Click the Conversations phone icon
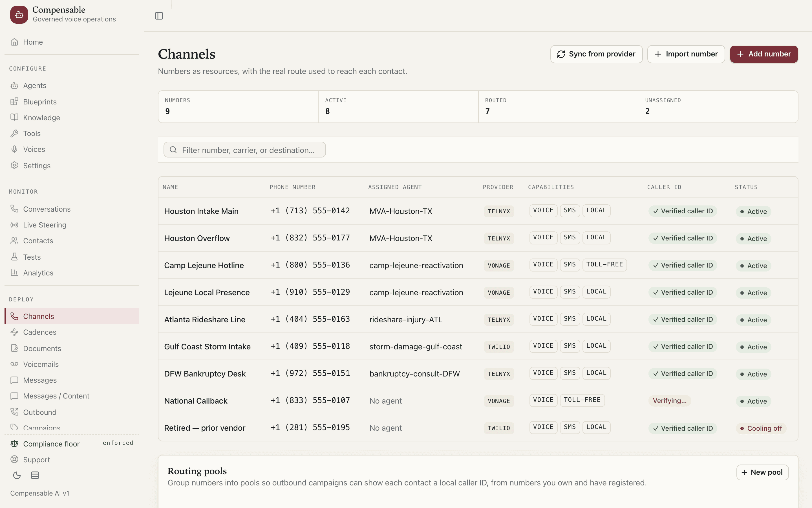812x508 pixels. [x=14, y=209]
